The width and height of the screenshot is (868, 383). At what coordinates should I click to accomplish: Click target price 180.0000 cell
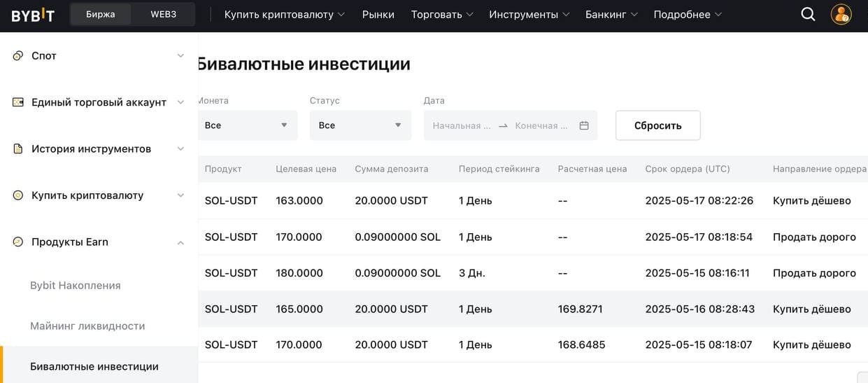[299, 273]
